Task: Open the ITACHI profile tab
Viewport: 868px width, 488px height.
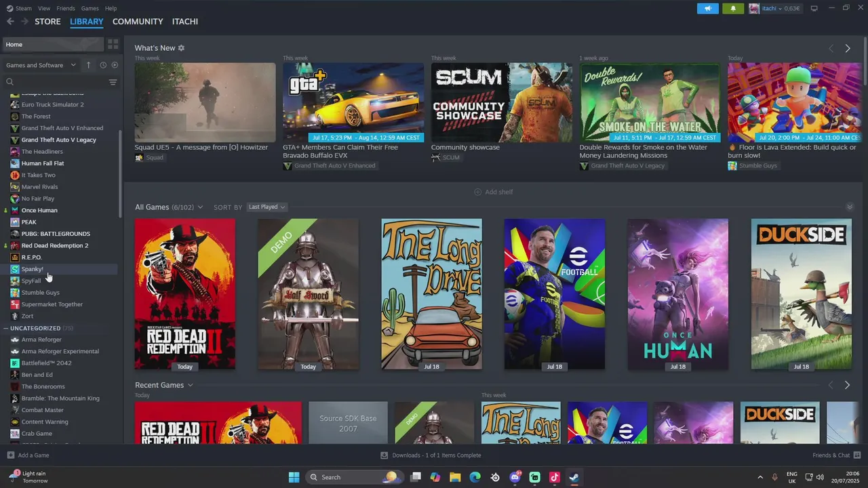Action: (x=185, y=22)
